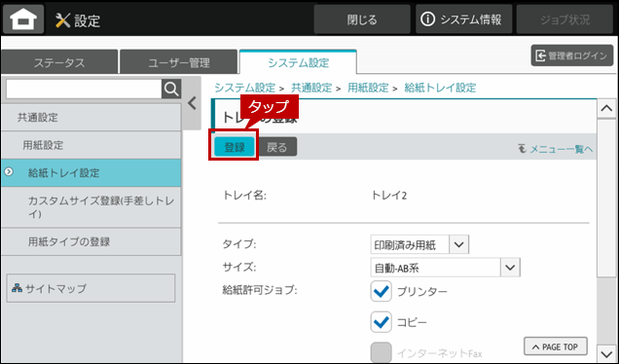
Task: Select the システム設定 tab
Action: [x=298, y=62]
